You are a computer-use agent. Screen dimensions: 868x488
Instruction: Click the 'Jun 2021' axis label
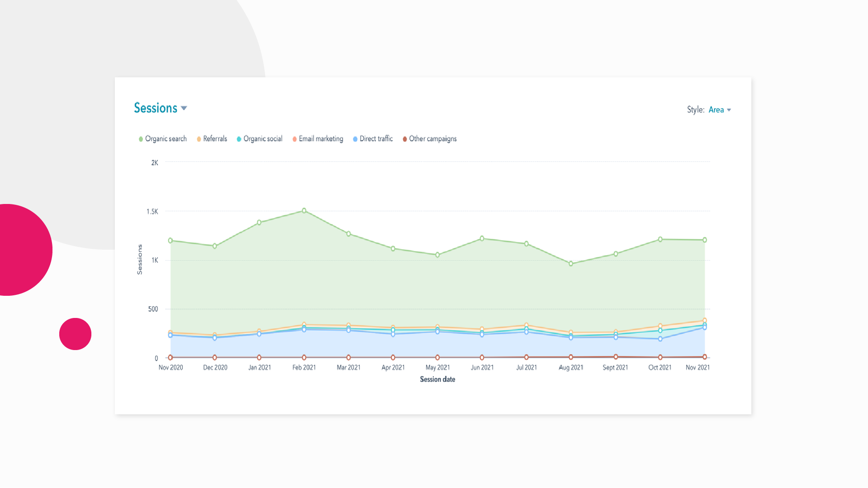(x=482, y=368)
